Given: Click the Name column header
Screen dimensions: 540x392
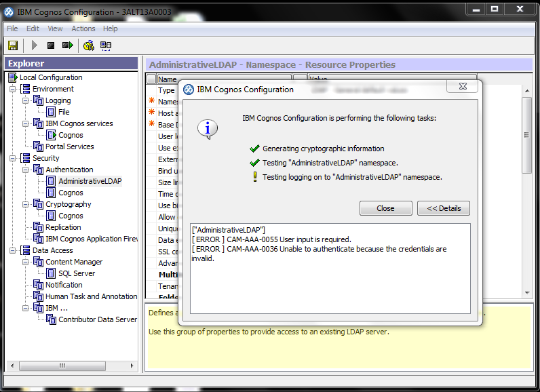Looking at the screenshot, I should [x=224, y=79].
